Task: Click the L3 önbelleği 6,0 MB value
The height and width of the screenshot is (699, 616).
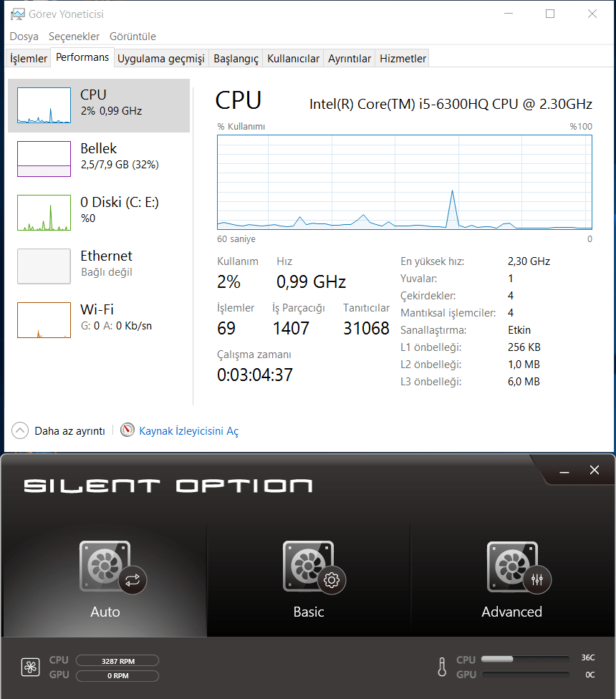Action: point(524,382)
